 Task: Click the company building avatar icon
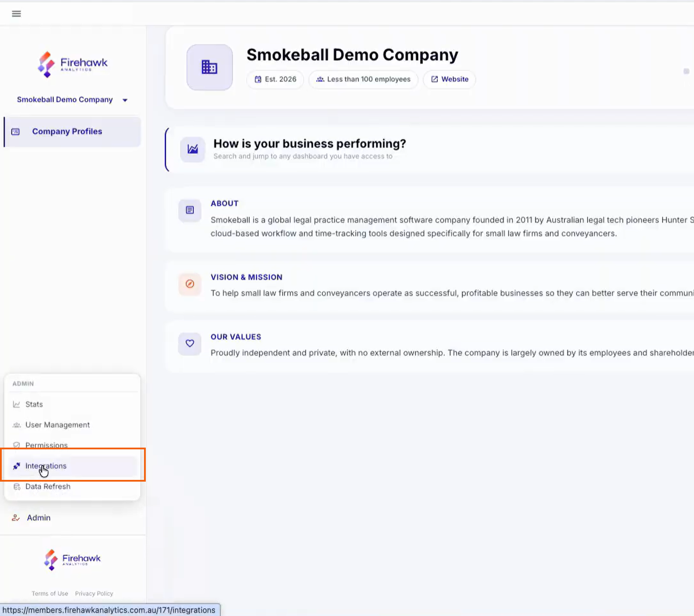point(210,67)
